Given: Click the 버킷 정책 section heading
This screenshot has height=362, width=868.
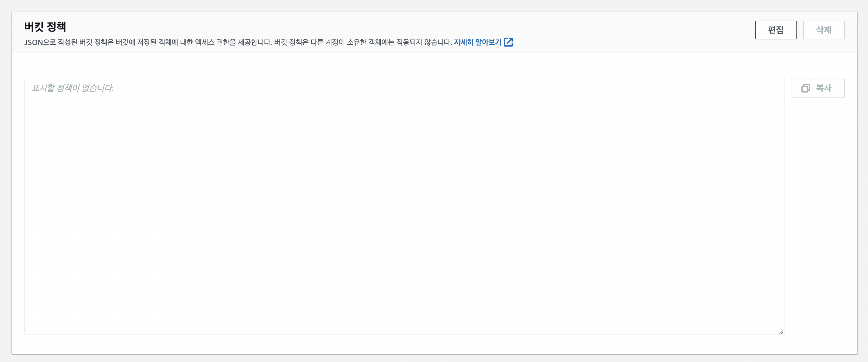Looking at the screenshot, I should tap(45, 27).
